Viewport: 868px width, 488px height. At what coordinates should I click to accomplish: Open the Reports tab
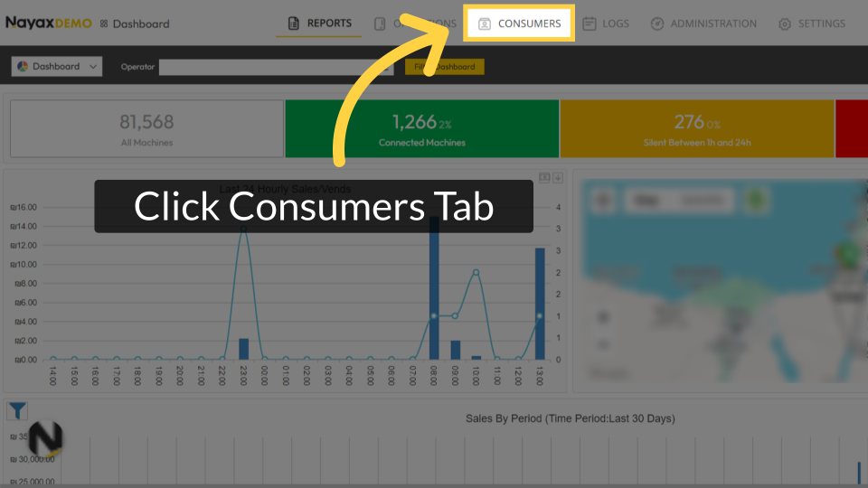point(319,23)
